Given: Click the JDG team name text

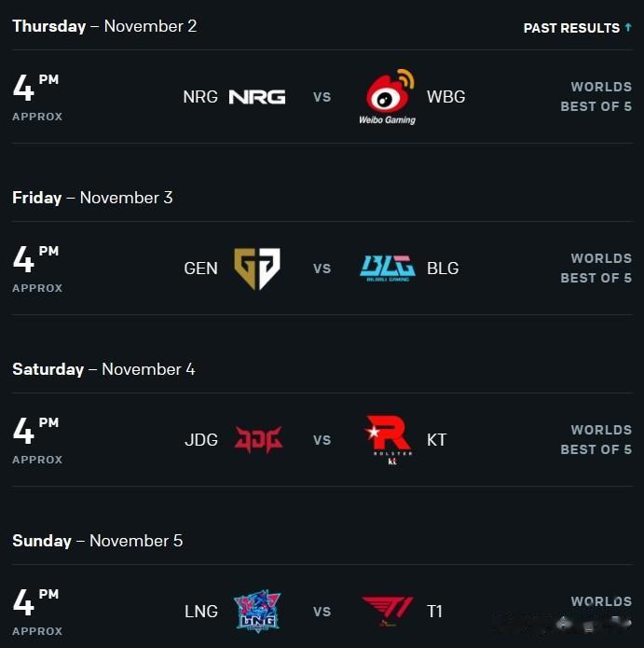Looking at the screenshot, I should click(x=201, y=440).
